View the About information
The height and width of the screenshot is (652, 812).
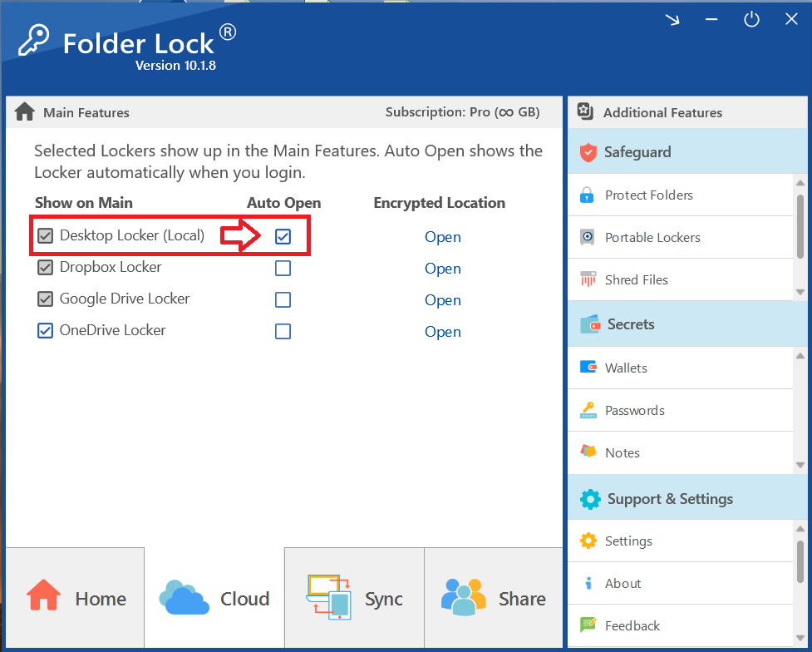[623, 583]
